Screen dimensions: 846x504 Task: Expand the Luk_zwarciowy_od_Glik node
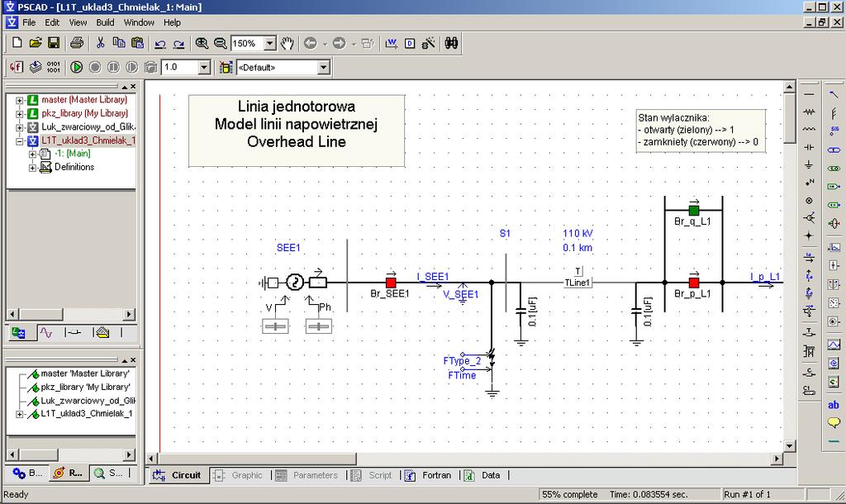click(x=20, y=127)
